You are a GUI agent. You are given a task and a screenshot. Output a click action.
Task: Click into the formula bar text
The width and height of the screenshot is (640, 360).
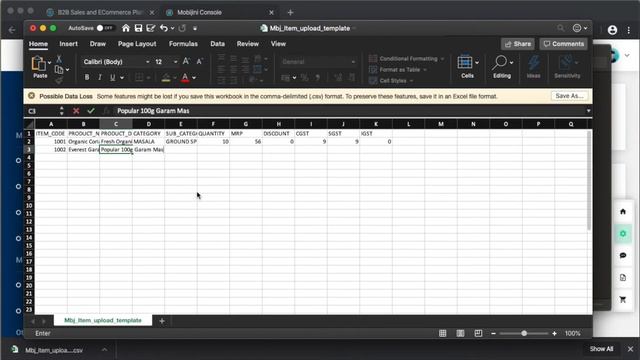(153, 111)
